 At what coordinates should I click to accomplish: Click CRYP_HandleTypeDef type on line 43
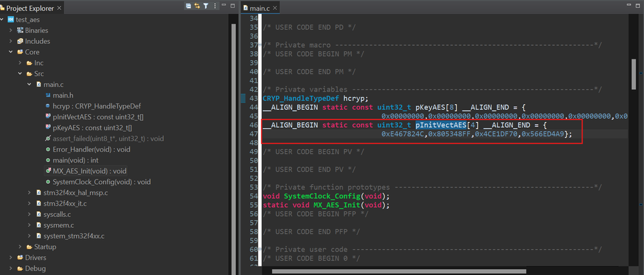pos(301,98)
